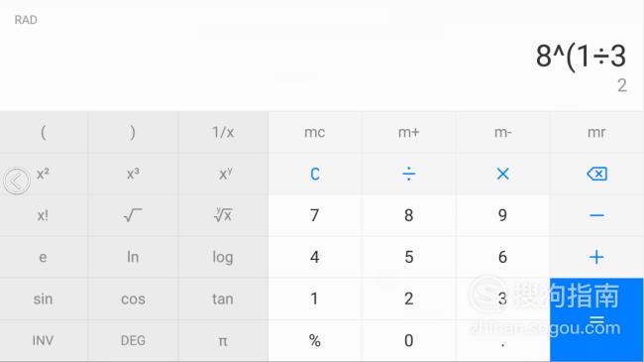
Task: Collapse the scientific panel with the arrow
Action: pos(17,181)
